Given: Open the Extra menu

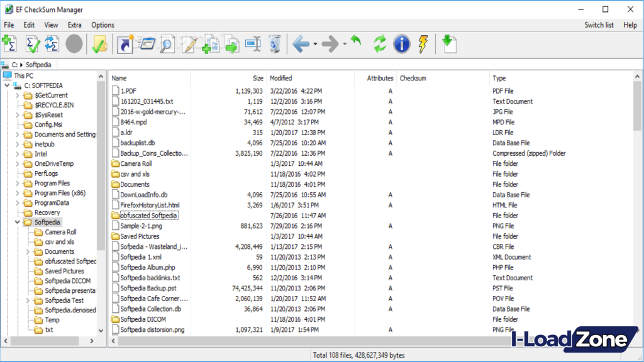Looking at the screenshot, I should click(x=74, y=25).
